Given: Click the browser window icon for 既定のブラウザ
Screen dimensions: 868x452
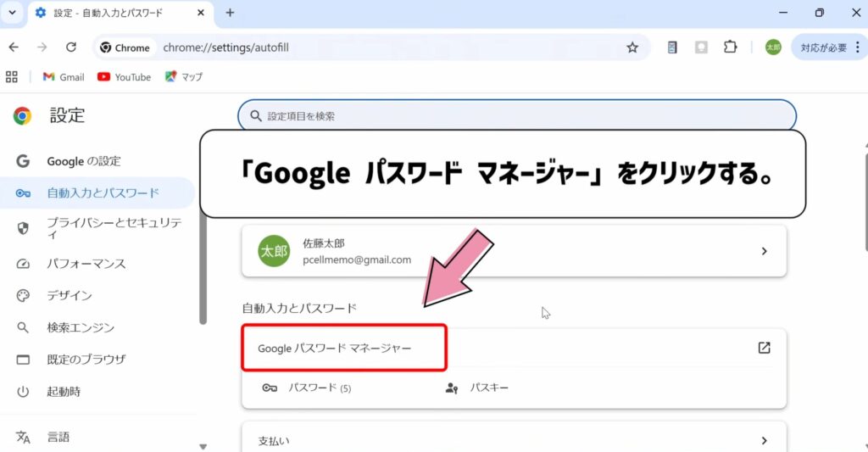Looking at the screenshot, I should pyautogui.click(x=23, y=360).
